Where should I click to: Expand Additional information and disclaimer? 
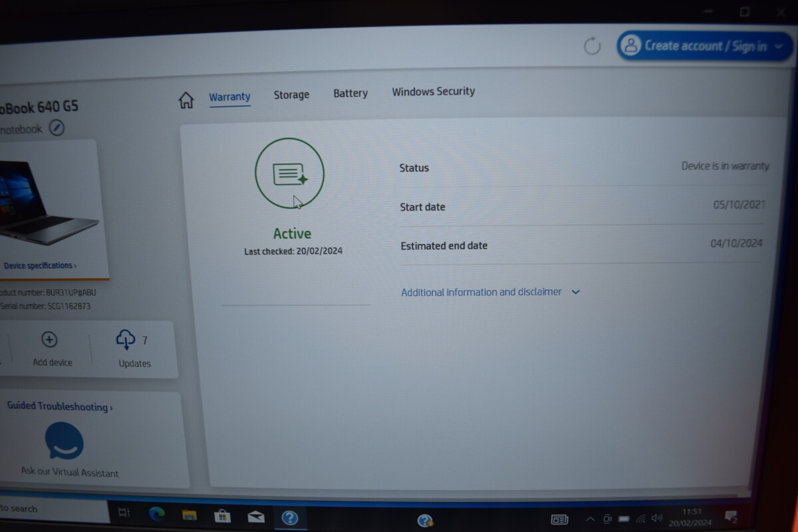tap(491, 292)
